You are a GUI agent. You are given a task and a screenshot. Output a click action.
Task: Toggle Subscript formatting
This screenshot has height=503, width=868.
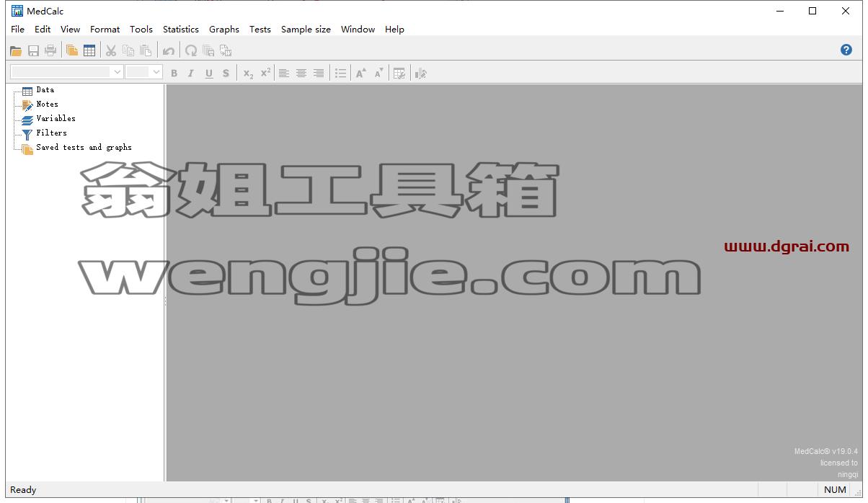tap(248, 73)
